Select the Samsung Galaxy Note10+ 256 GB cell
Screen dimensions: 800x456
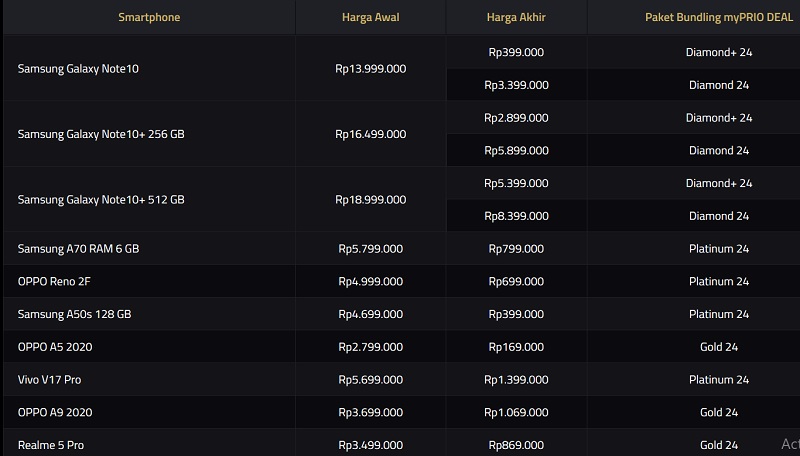100,134
